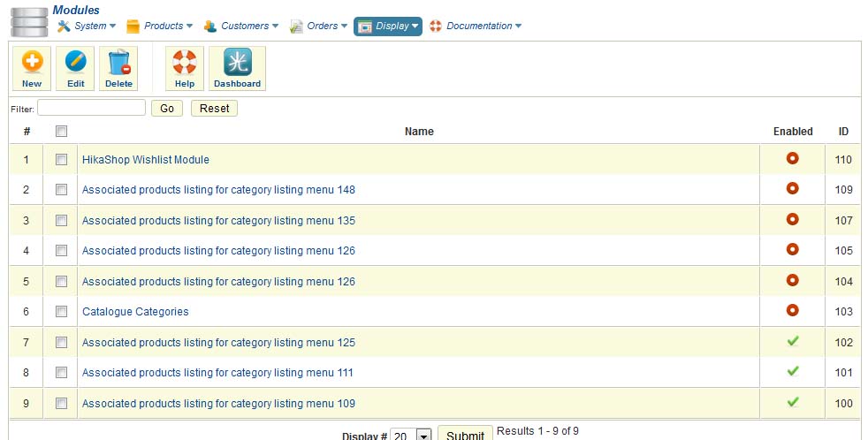Click the Submit button at bottom
868x440 pixels.
[x=465, y=434]
